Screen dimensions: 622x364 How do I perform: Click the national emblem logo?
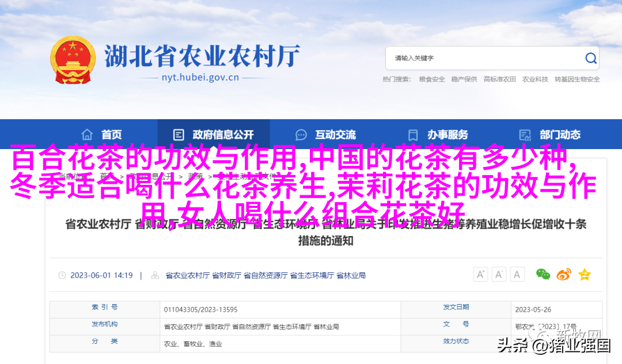click(x=73, y=60)
